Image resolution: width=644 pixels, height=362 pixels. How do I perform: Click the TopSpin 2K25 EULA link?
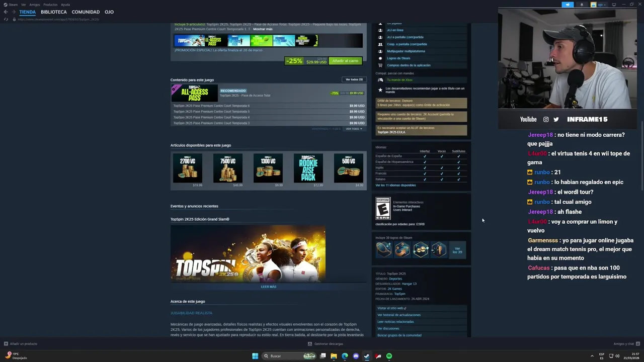click(391, 132)
